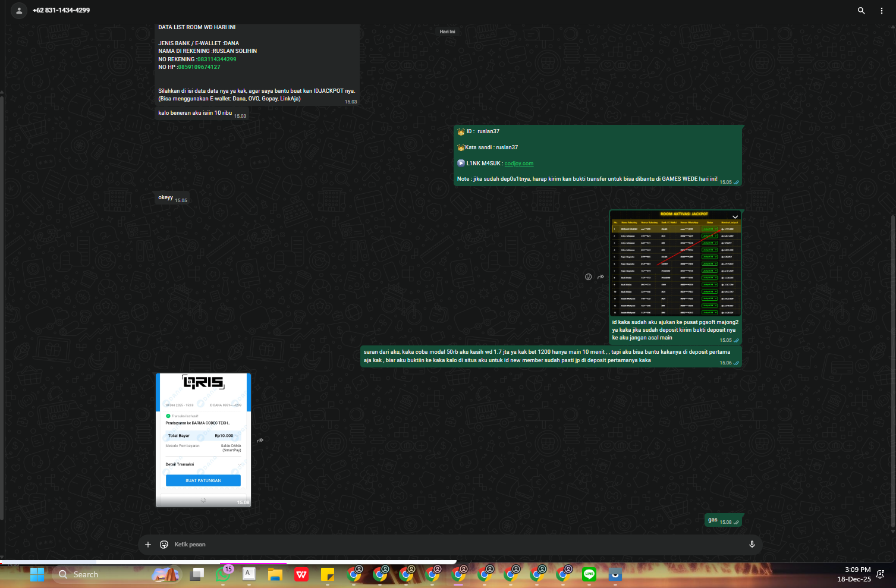The width and height of the screenshot is (896, 588).
Task: Open LINE app from the taskbar
Action: (x=589, y=574)
